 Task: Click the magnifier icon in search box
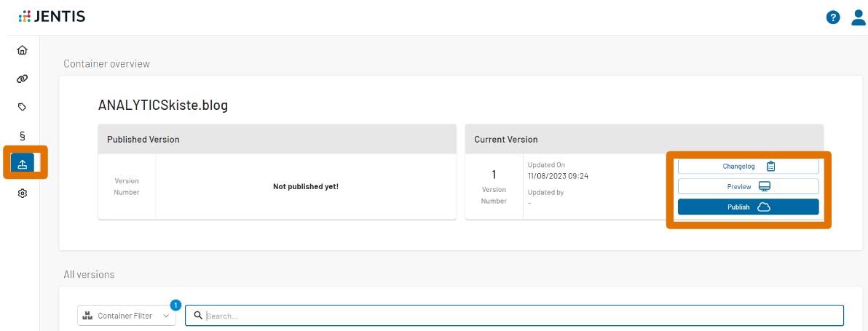pos(197,316)
